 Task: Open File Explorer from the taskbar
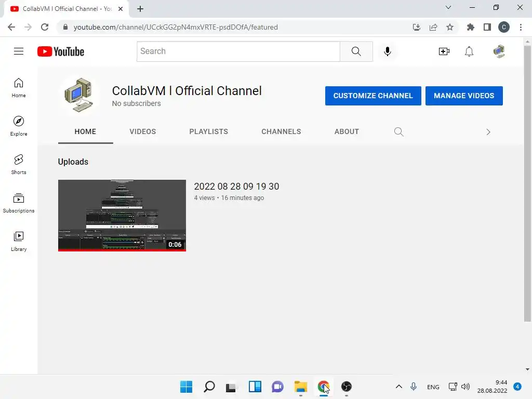(301, 387)
